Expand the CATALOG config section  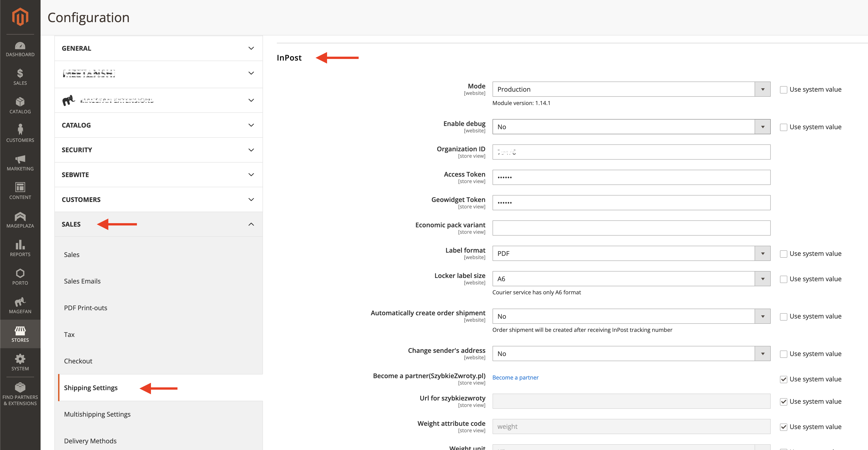pos(158,125)
